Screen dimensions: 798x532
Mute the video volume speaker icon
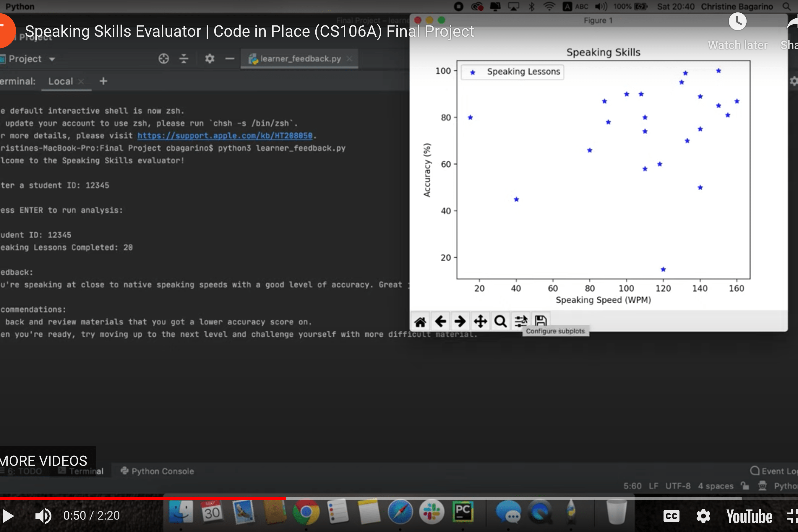[x=43, y=516]
